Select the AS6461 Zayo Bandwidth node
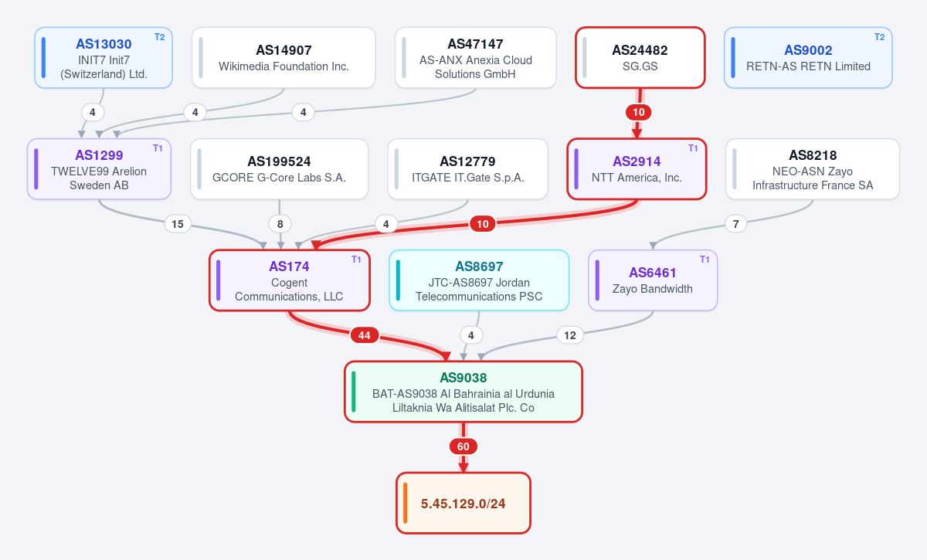Image resolution: width=927 pixels, height=560 pixels. point(653,280)
